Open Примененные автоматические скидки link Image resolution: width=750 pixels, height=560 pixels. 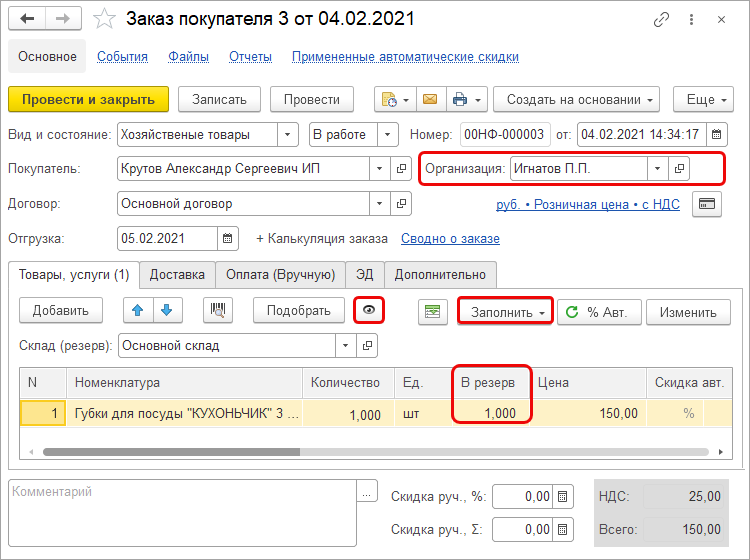pos(405,56)
